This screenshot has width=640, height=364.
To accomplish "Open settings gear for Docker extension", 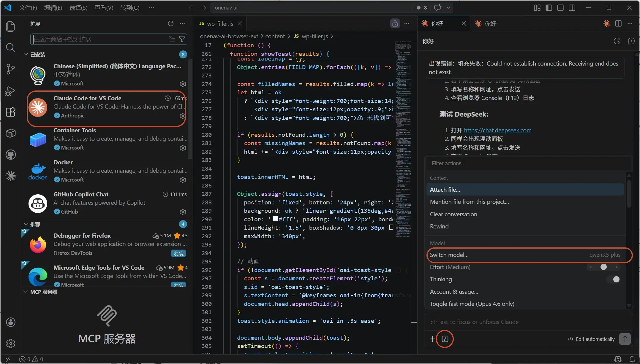I will point(183,180).
